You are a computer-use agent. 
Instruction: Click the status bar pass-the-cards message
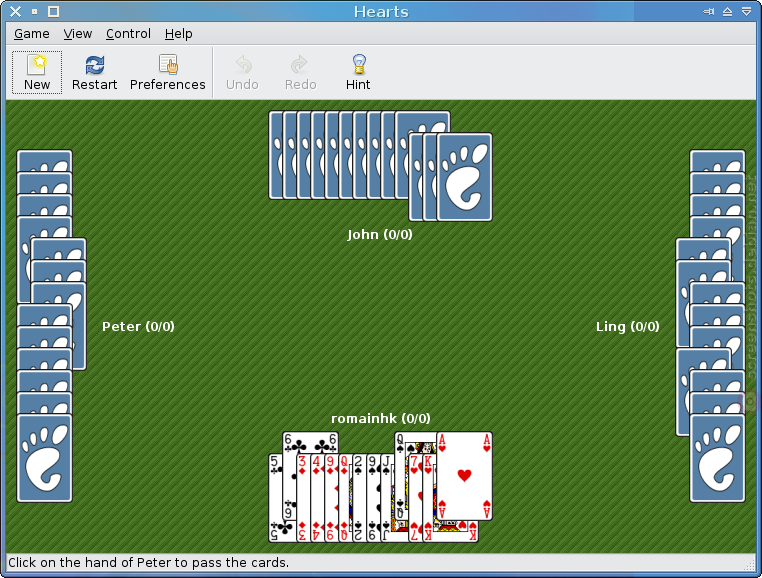pyautogui.click(x=149, y=562)
